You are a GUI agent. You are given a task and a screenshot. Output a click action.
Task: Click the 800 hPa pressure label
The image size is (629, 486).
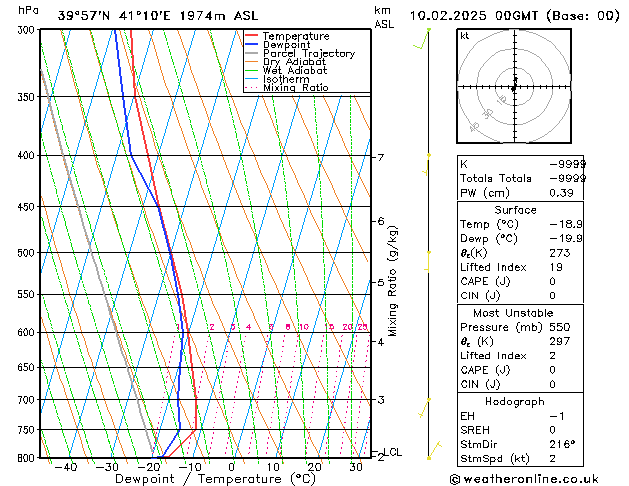pos(28,458)
